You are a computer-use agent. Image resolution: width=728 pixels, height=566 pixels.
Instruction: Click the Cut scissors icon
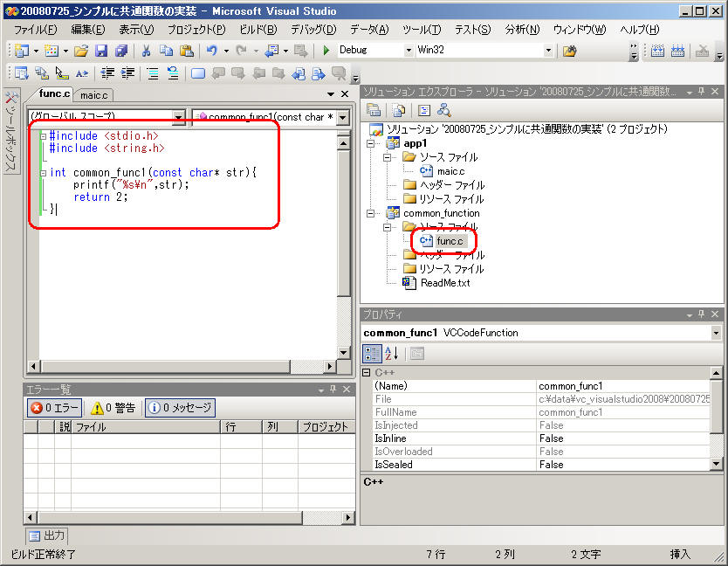click(x=146, y=51)
